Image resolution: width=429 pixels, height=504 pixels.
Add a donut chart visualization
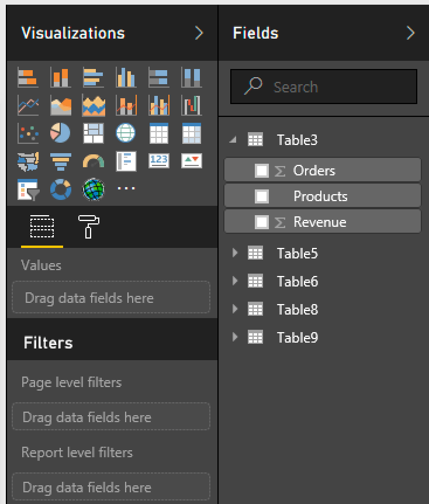[x=60, y=189]
